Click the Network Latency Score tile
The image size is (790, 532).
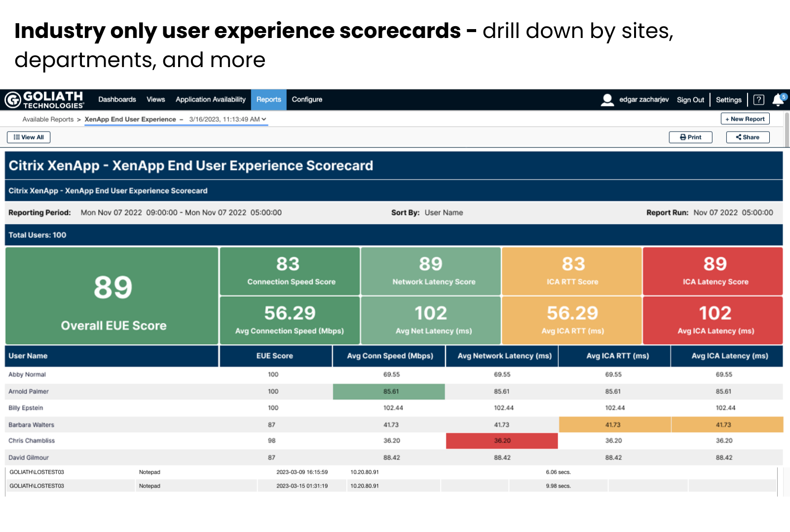point(431,271)
